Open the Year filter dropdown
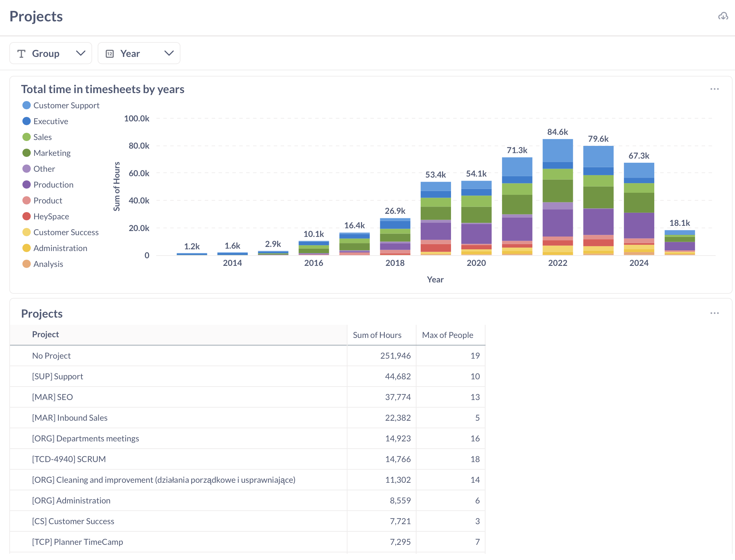 [139, 53]
